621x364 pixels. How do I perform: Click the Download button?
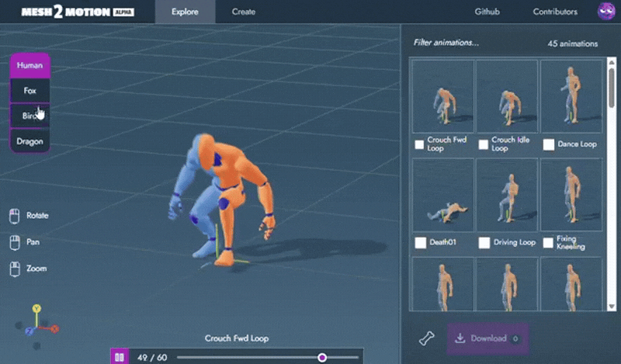point(488,338)
